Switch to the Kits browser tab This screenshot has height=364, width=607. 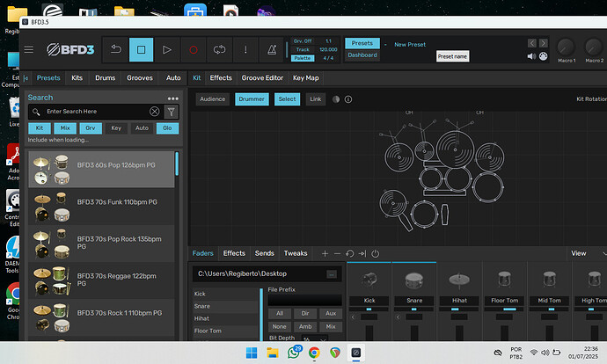(x=77, y=78)
